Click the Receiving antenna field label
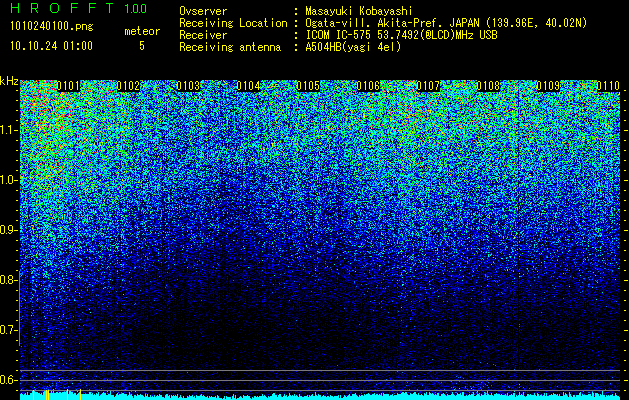The image size is (629, 400). coord(230,47)
